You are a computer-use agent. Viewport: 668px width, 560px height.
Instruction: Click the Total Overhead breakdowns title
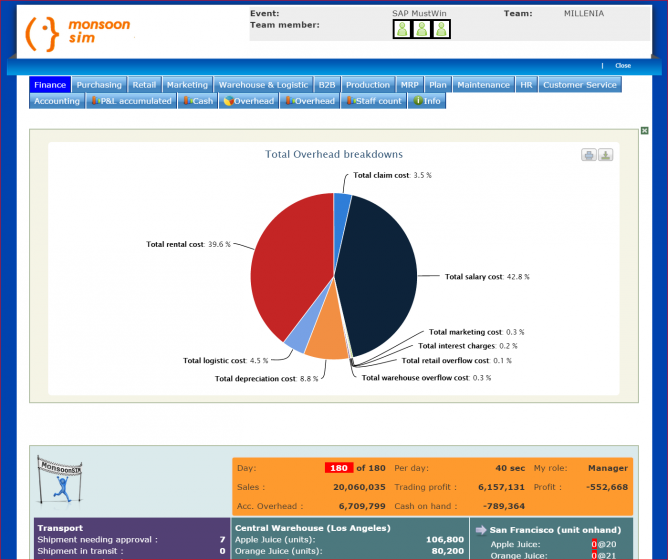pyautogui.click(x=334, y=154)
